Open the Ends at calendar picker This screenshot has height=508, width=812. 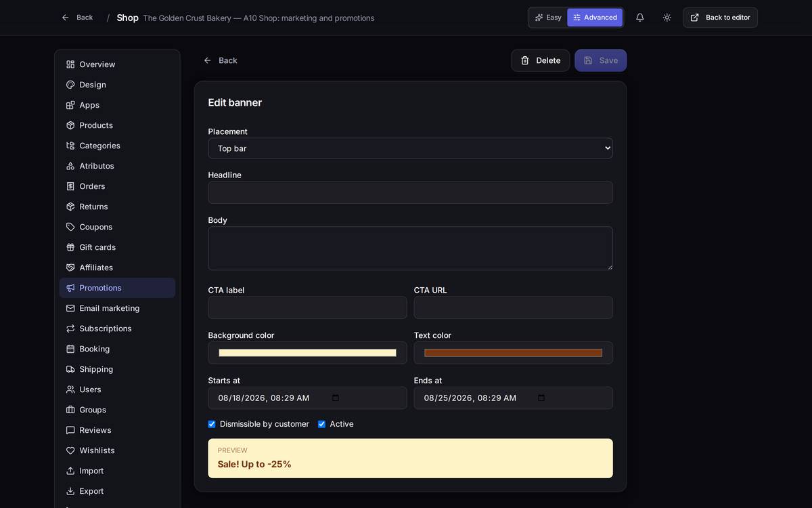[541, 398]
